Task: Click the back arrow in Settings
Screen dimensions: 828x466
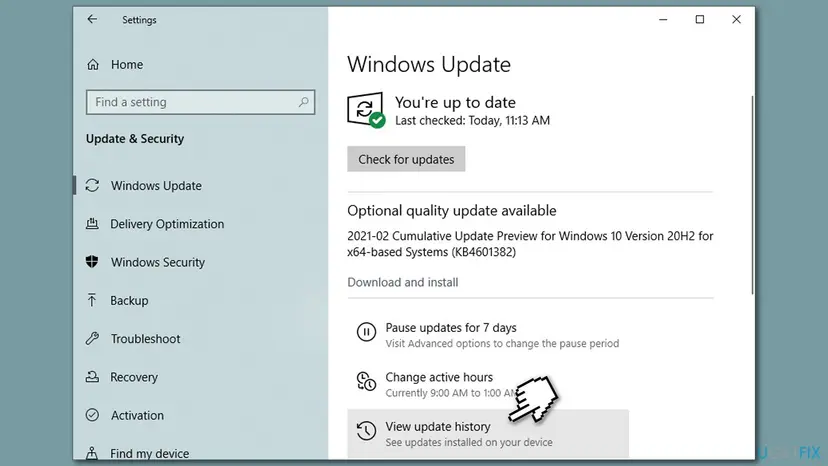Action: (x=92, y=20)
